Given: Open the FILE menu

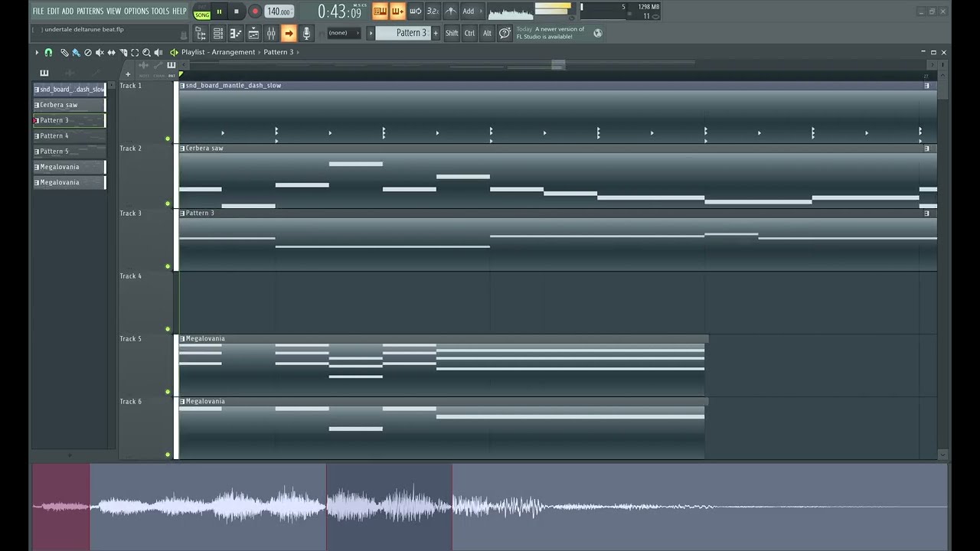Looking at the screenshot, I should 38,11.
